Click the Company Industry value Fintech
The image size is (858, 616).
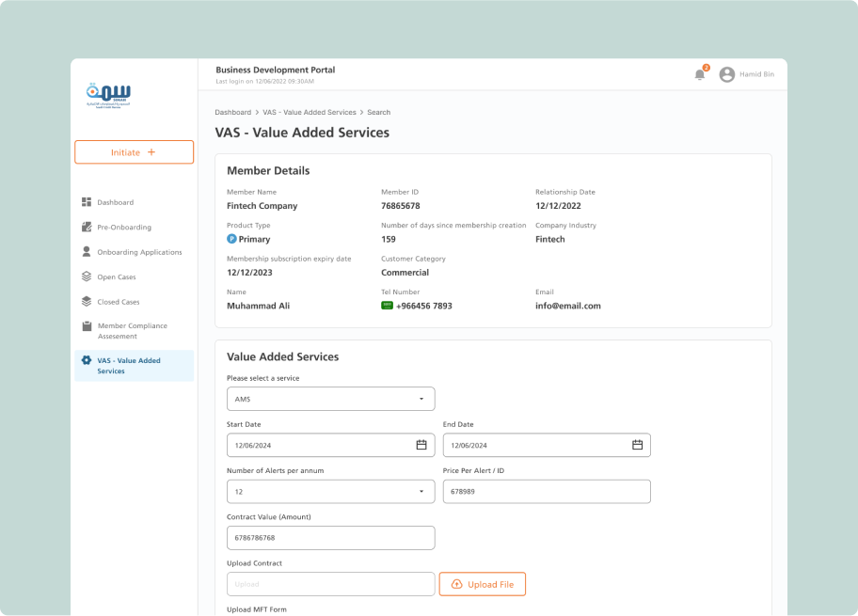coord(550,239)
